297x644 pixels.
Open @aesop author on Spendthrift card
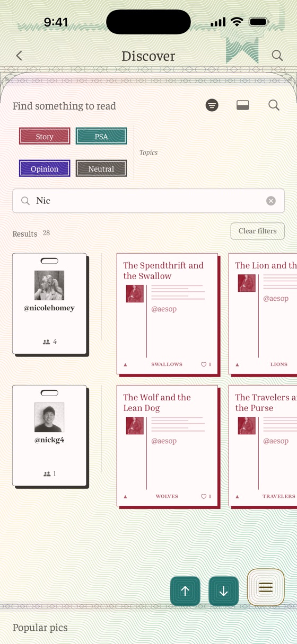click(164, 309)
